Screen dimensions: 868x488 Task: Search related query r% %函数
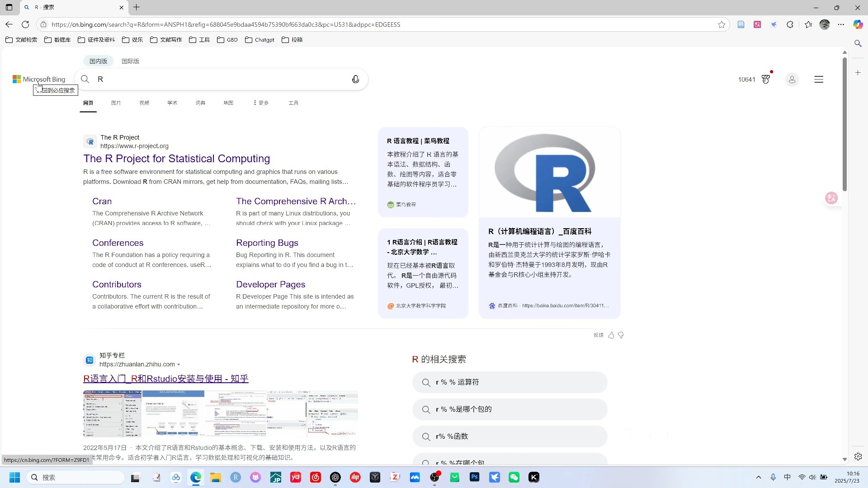(509, 436)
